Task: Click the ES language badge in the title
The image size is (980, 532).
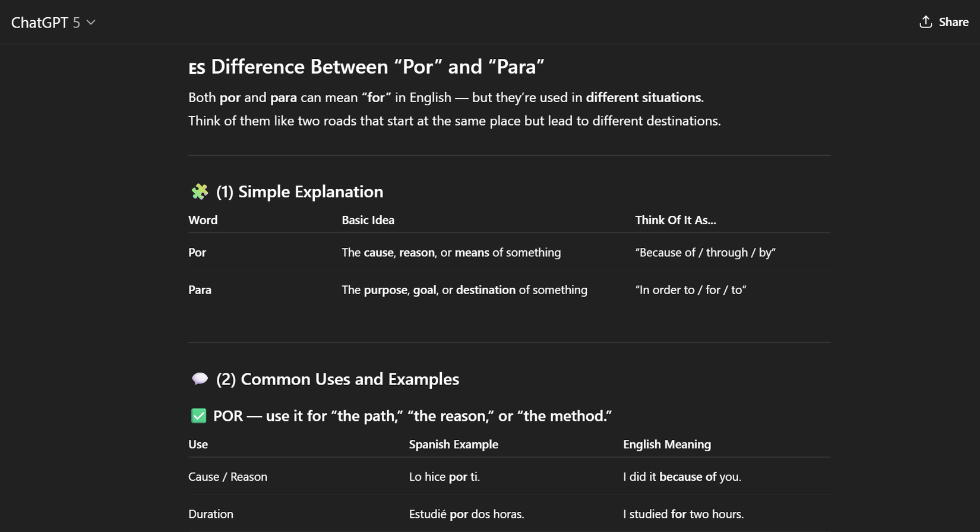Action: 196,68
